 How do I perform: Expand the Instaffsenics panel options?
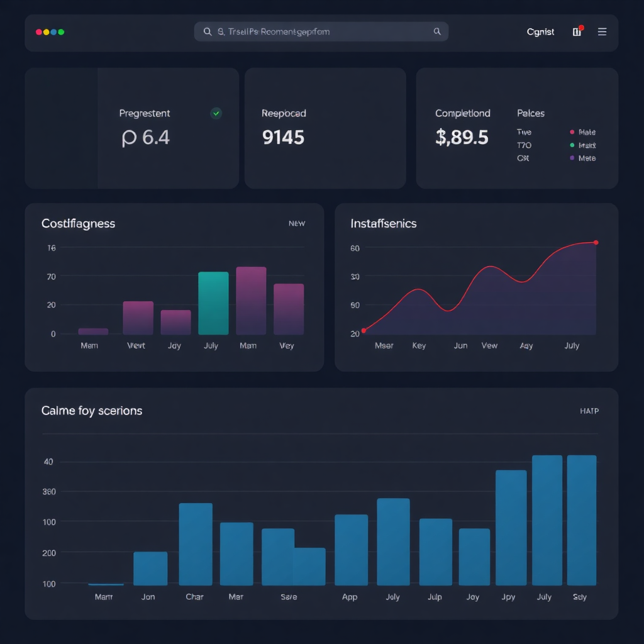[384, 223]
